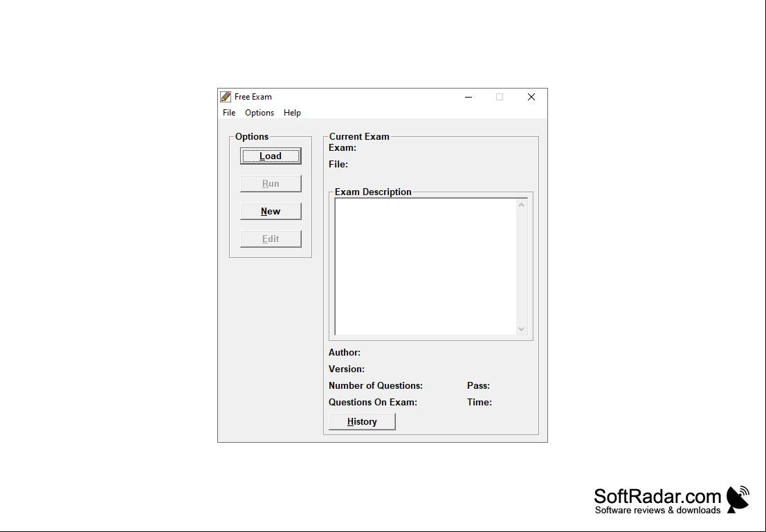This screenshot has height=532, width=766.
Task: Click the Free Exam title text
Action: pos(253,97)
